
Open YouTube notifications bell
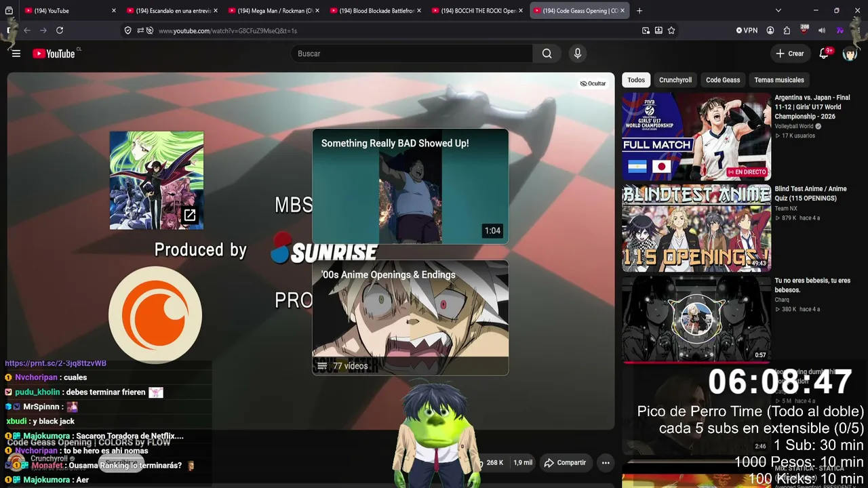[825, 54]
